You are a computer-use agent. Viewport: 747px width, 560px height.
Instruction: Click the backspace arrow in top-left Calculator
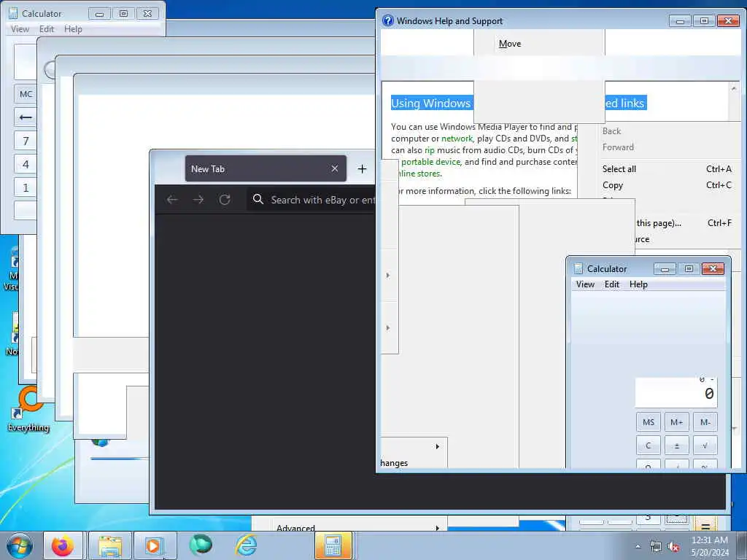coord(26,117)
